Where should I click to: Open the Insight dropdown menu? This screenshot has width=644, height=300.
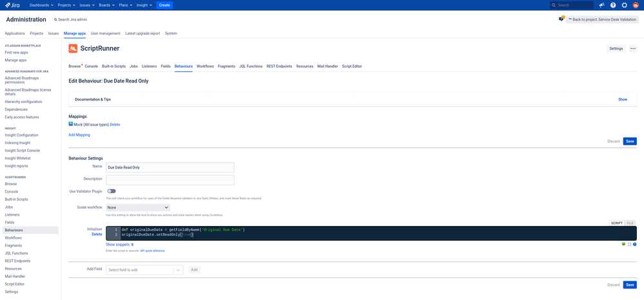pos(144,5)
